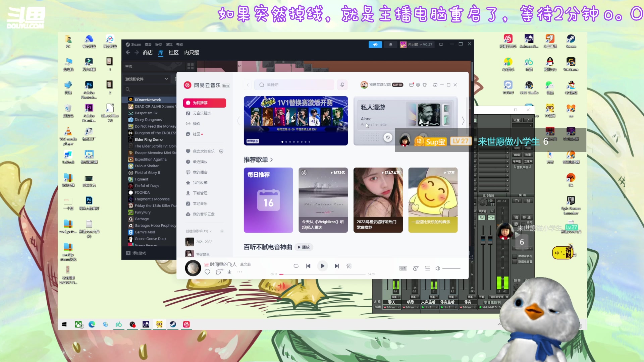Click the next track button
Screen dimensions: 644x362
[337, 266]
